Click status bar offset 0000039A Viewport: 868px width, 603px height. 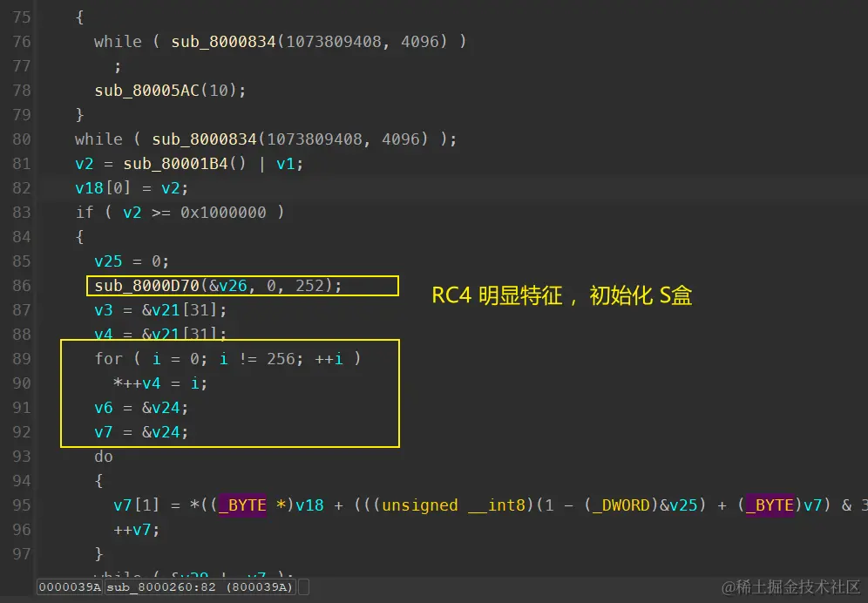click(x=70, y=587)
